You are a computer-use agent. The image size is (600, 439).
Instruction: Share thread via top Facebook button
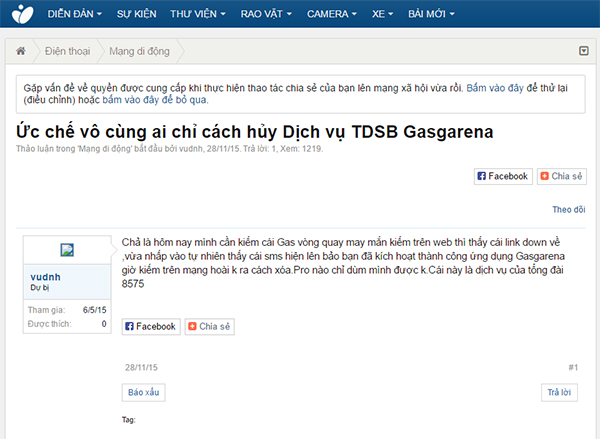pos(503,176)
